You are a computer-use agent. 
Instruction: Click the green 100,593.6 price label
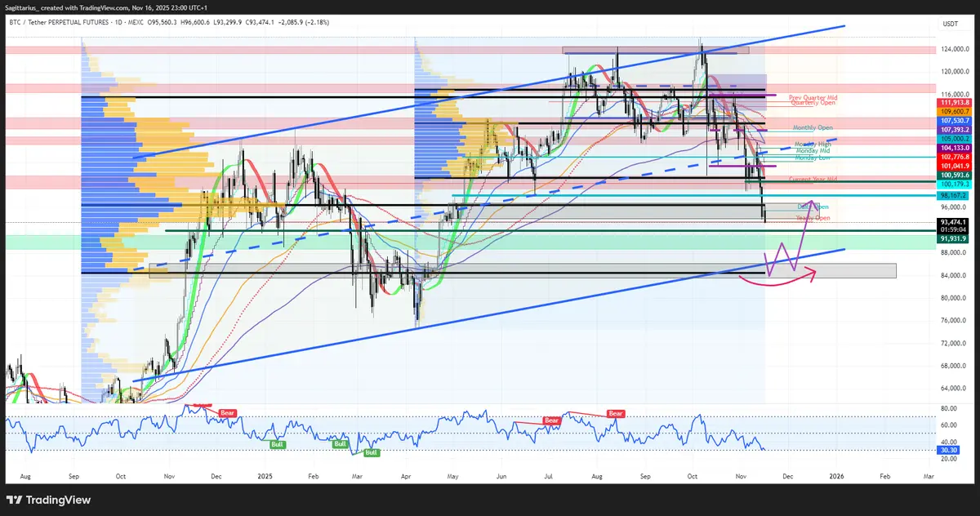click(x=955, y=175)
